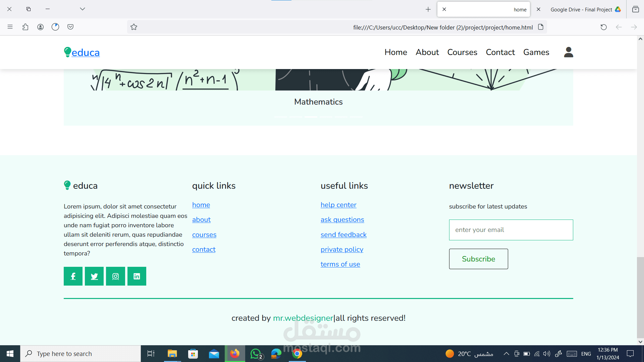644x362 pixels.
Task: Open the Firefox account icon
Action: click(x=40, y=27)
